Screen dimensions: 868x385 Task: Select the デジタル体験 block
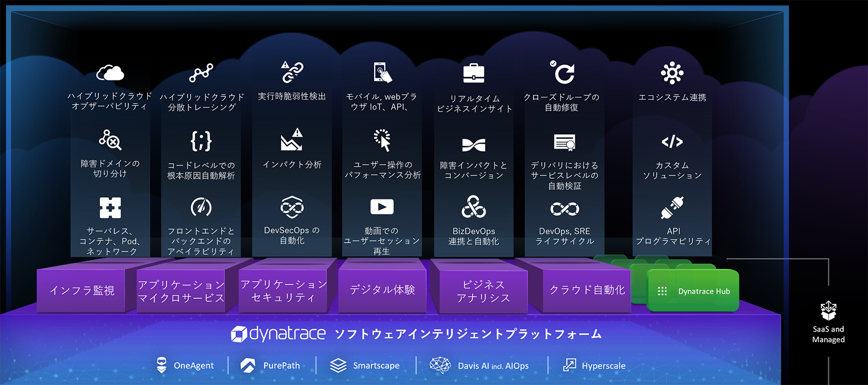tap(382, 290)
